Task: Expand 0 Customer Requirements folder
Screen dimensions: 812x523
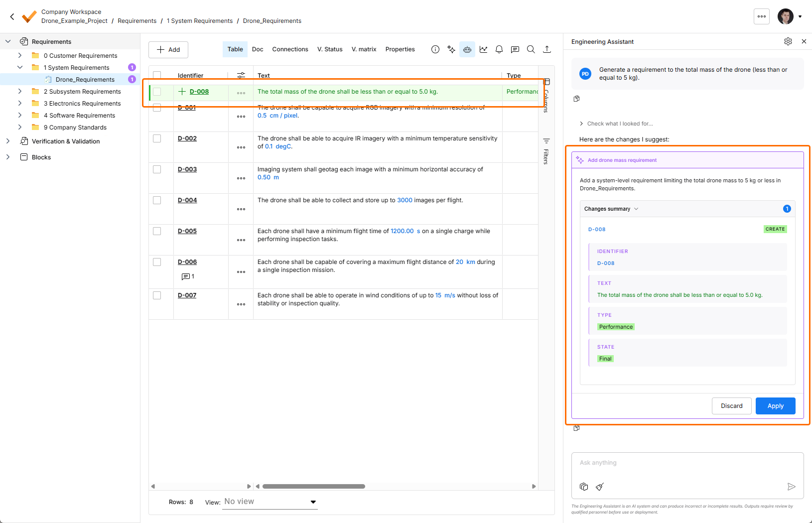Action: click(20, 55)
